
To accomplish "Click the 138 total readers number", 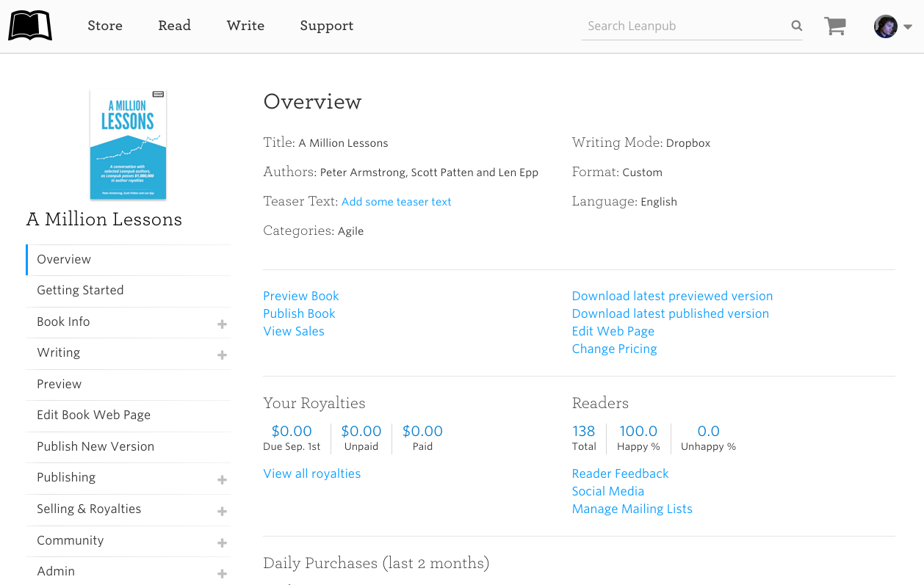I will click(x=583, y=431).
